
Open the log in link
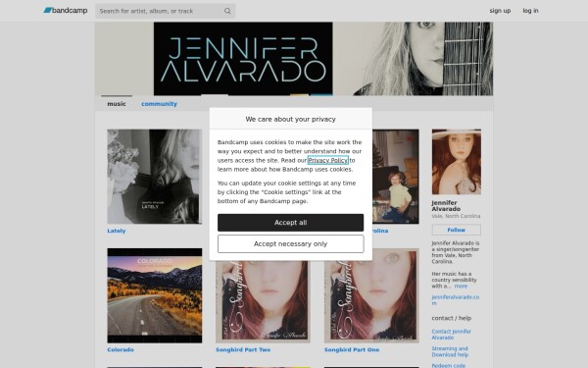pos(530,11)
